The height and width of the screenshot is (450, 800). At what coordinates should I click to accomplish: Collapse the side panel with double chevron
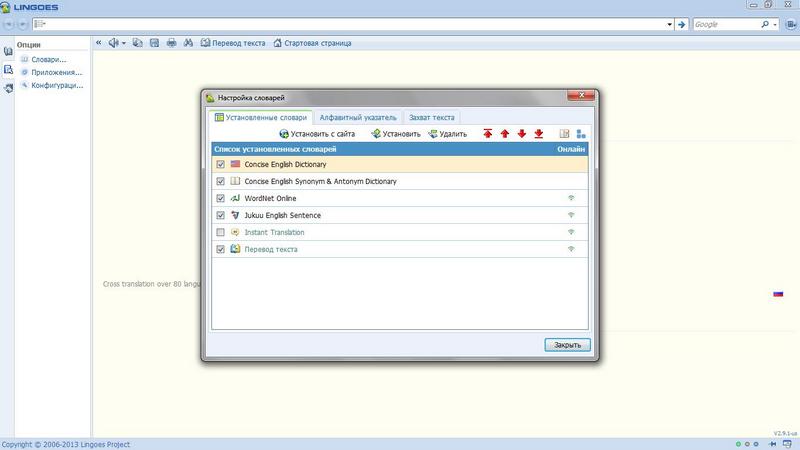[x=98, y=43]
